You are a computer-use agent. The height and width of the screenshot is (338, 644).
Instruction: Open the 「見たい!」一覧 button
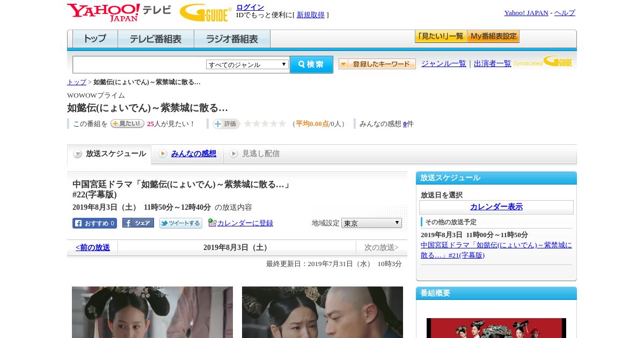441,36
